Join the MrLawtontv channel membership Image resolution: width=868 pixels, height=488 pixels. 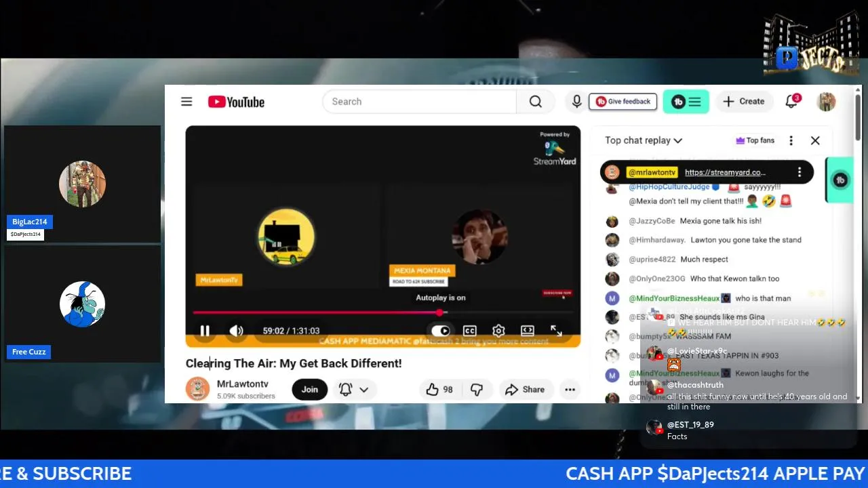[310, 390]
